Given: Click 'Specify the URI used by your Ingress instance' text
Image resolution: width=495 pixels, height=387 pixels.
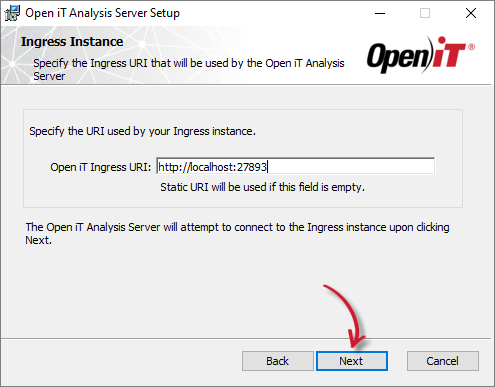Looking at the screenshot, I should click(142, 131).
